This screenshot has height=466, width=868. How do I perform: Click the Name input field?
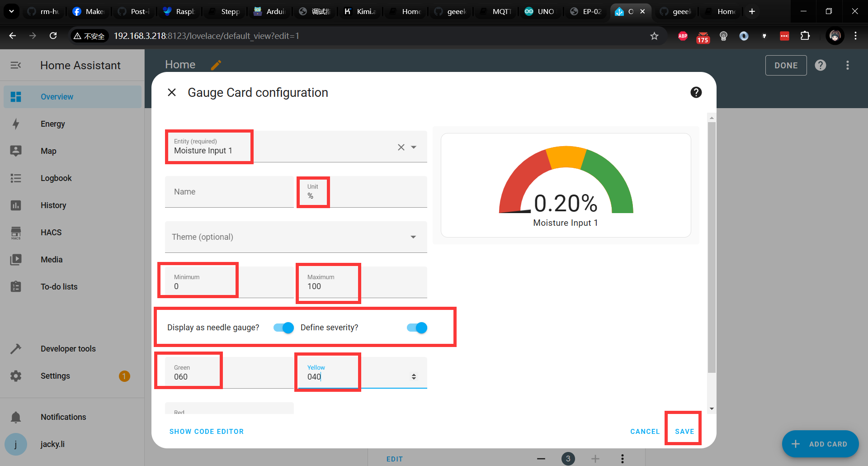click(229, 192)
